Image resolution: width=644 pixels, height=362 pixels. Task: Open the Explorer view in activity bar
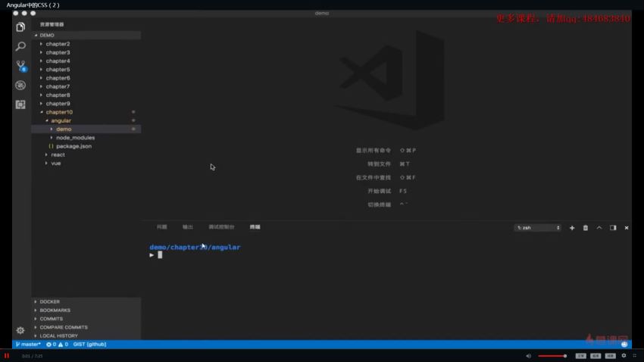[20, 27]
